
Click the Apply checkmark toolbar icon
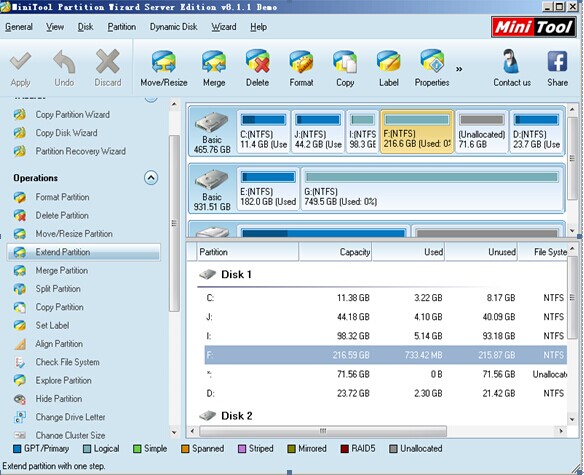point(20,62)
